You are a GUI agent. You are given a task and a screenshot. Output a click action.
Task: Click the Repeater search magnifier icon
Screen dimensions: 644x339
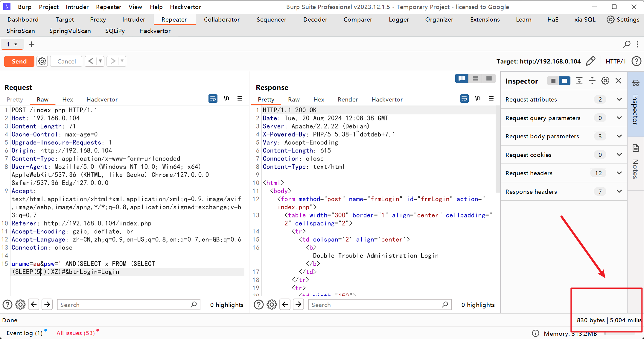point(627,44)
